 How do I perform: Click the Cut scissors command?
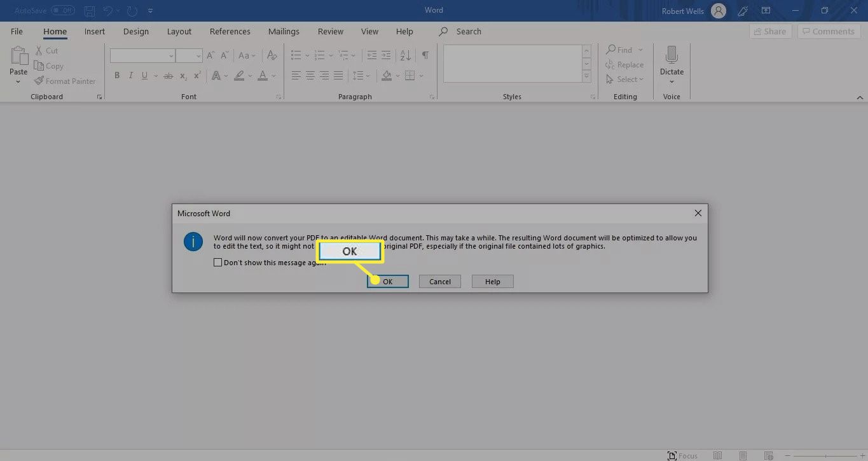pos(47,50)
